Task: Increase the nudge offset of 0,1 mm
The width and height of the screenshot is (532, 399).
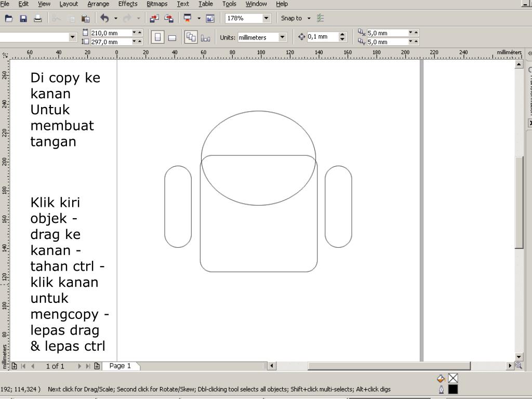Action: pyautogui.click(x=342, y=34)
